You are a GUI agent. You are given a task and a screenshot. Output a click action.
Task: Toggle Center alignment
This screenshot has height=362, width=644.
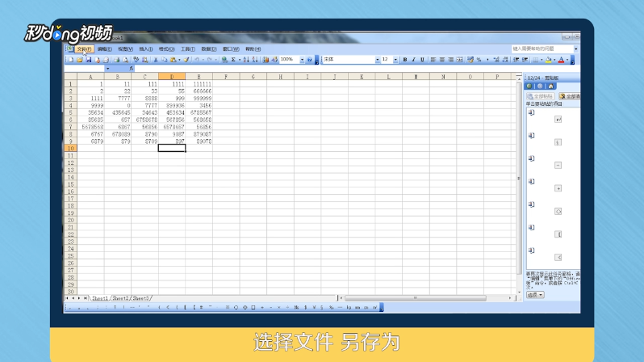click(x=442, y=60)
